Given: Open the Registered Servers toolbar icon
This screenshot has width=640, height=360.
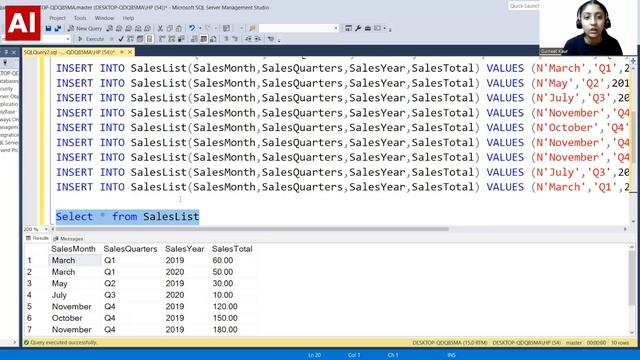Looking at the screenshot, I should [348, 28].
